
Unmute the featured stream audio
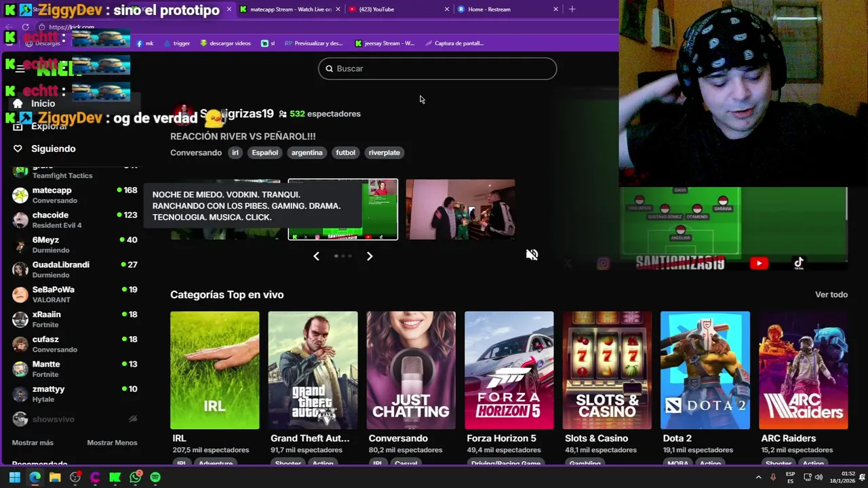point(532,255)
